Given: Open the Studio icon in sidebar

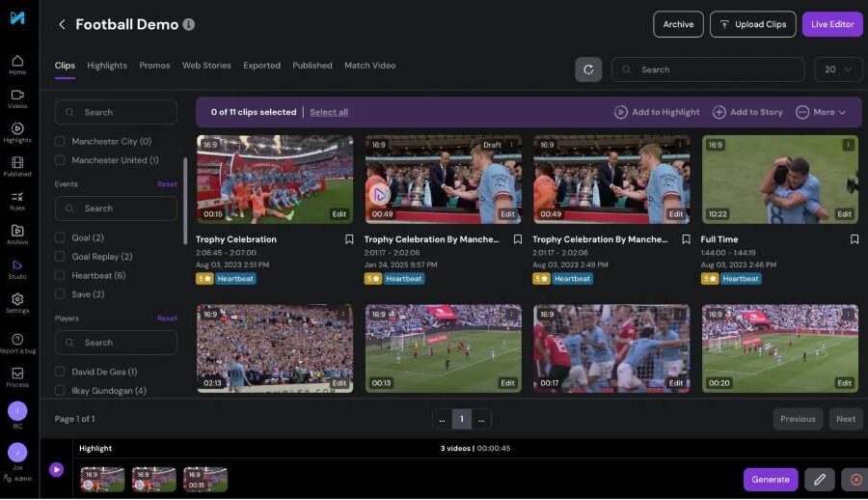Looking at the screenshot, I should click(x=17, y=268).
